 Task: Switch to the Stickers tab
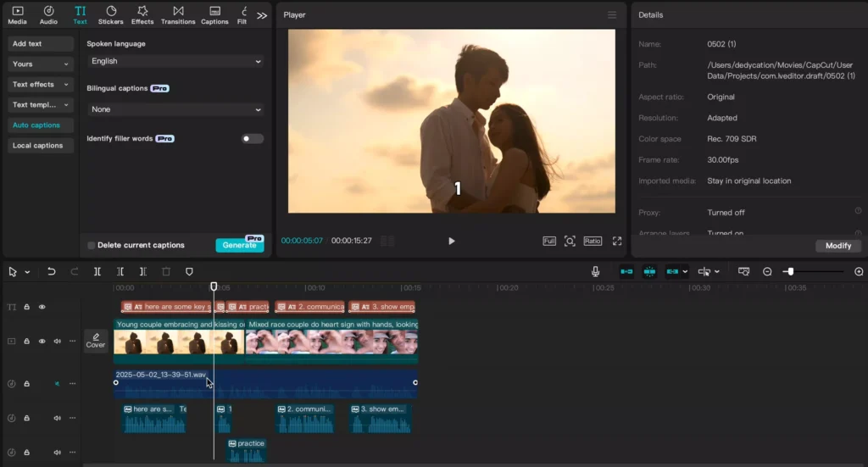(111, 15)
